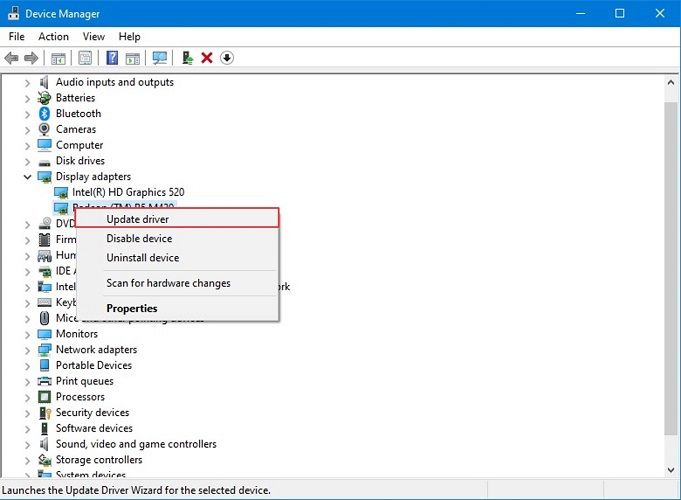This screenshot has width=681, height=500.
Task: Open the File menu
Action: 17,36
